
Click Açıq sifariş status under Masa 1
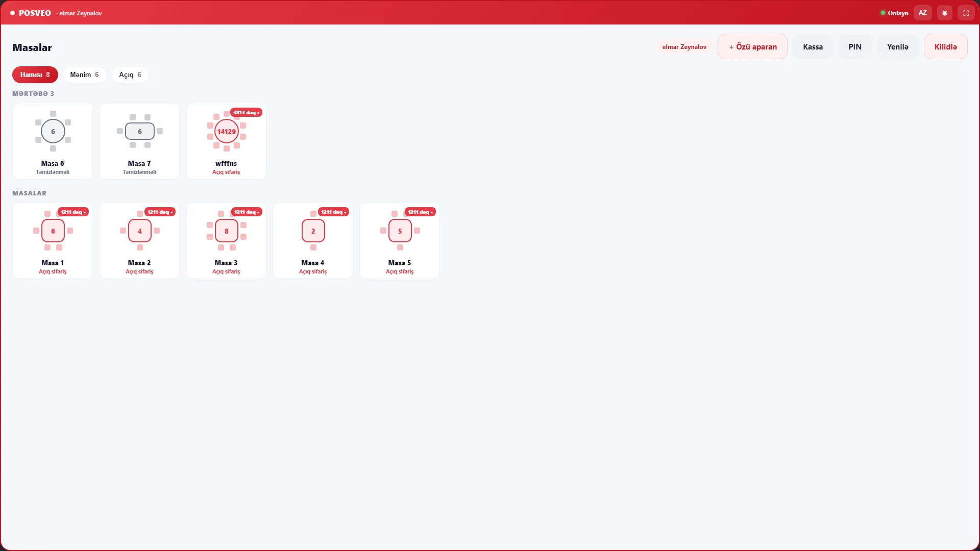pos(53,272)
